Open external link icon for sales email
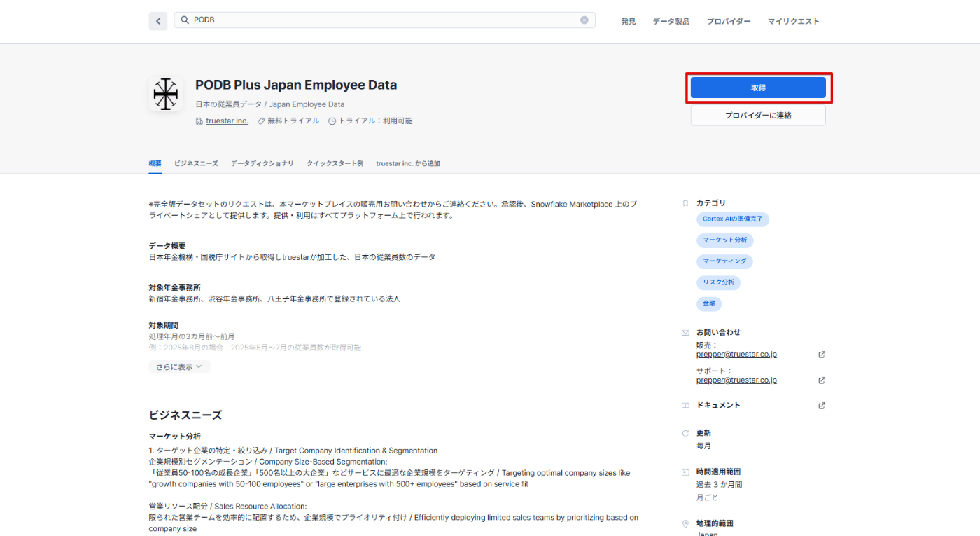This screenshot has height=536, width=980. click(x=822, y=355)
